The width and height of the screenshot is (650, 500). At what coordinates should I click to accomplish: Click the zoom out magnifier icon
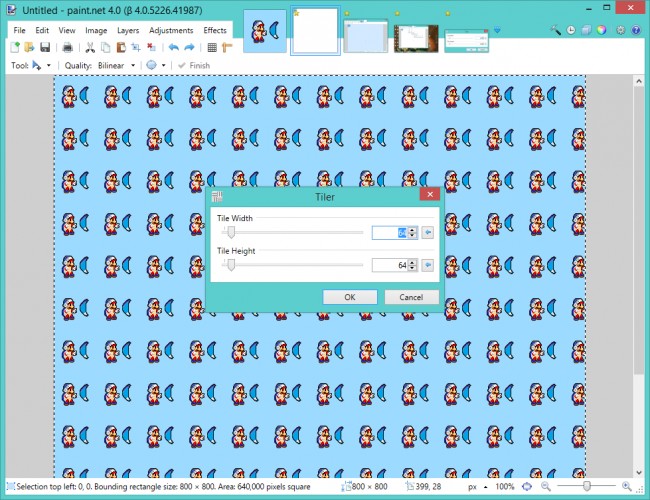546,486
